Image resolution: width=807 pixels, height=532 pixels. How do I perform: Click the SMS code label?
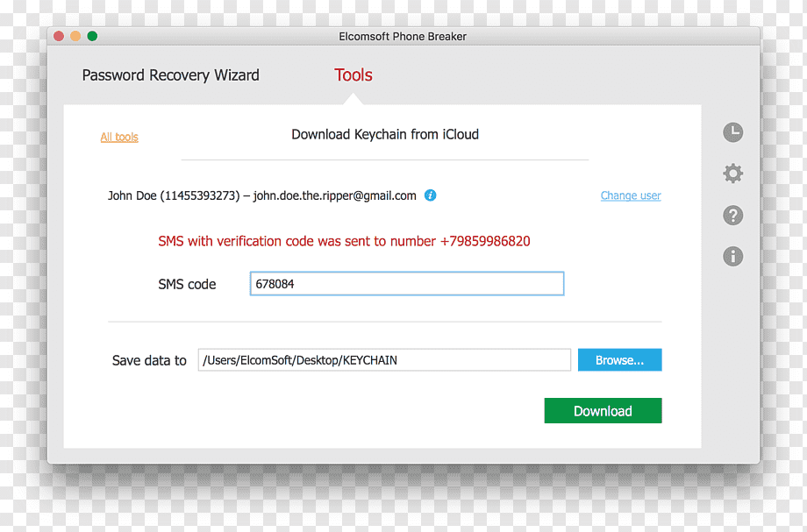(187, 284)
